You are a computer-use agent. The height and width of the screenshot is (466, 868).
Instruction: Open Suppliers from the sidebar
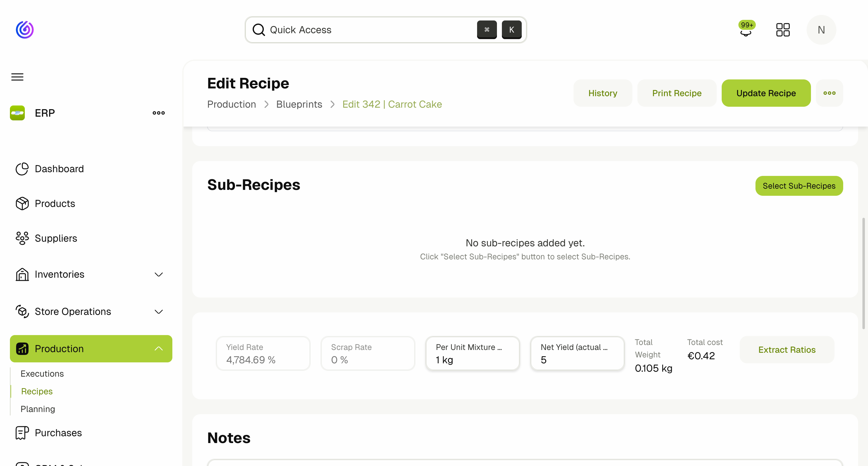tap(56, 238)
